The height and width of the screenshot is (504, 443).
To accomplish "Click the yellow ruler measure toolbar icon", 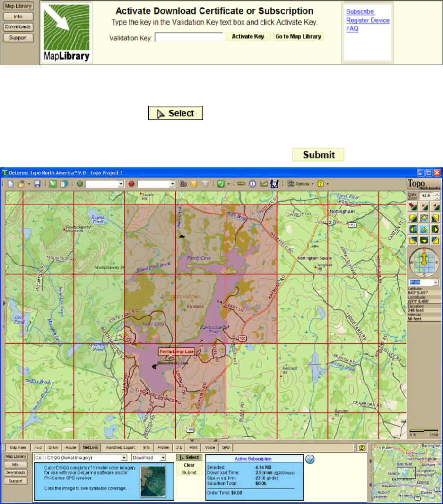I will click(x=241, y=184).
